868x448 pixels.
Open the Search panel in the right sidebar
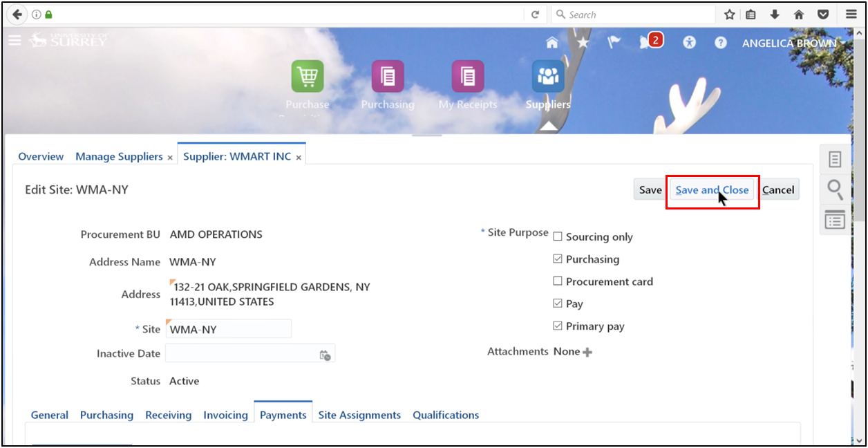point(835,189)
